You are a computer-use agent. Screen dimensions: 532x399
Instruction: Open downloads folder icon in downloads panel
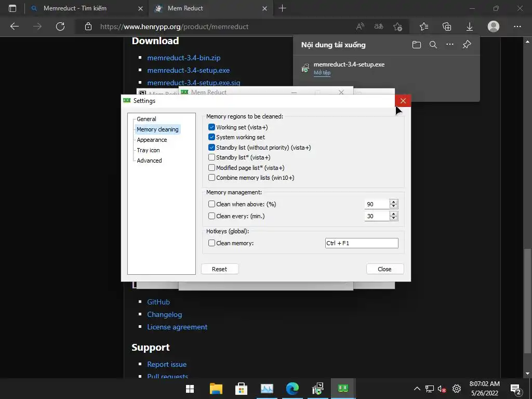(x=417, y=45)
